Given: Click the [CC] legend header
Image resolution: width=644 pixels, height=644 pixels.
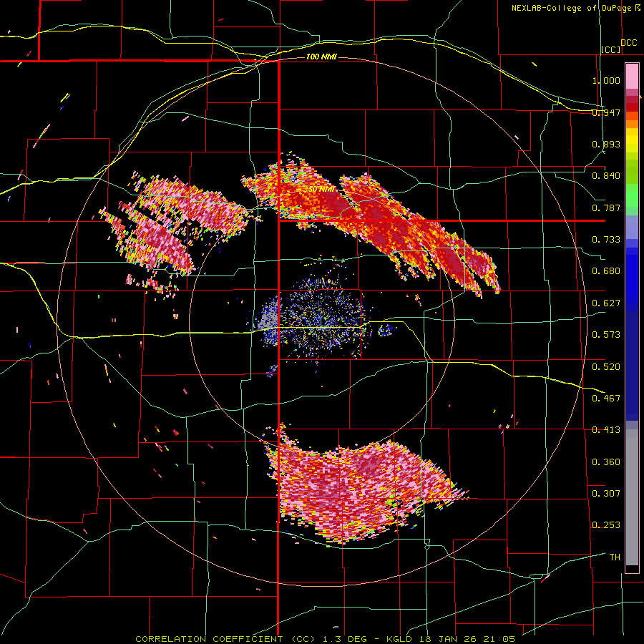Looking at the screenshot, I should 611,49.
